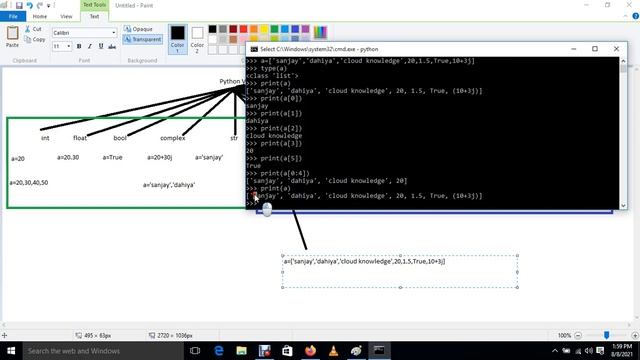640x360 pixels.
Task: Click the Paint app icon in the taskbar
Action: point(356,351)
